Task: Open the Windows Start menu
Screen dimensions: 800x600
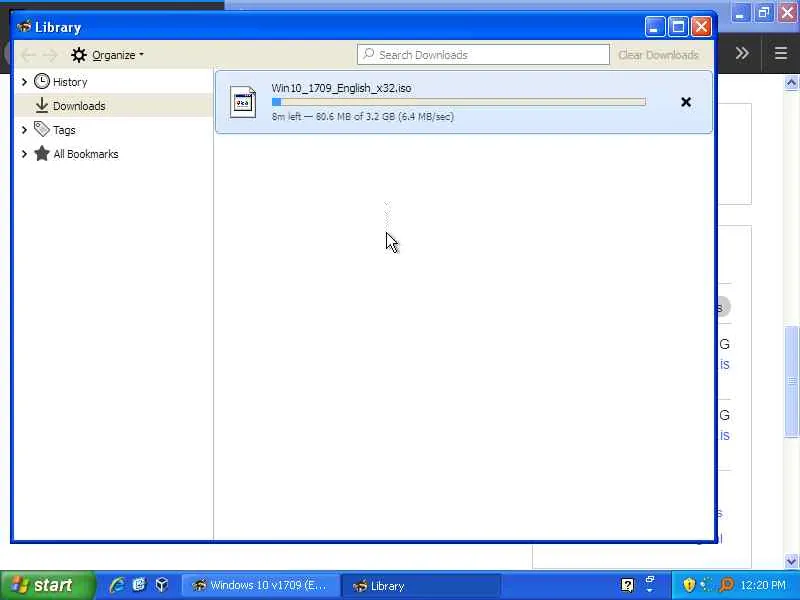Action: click(48, 585)
